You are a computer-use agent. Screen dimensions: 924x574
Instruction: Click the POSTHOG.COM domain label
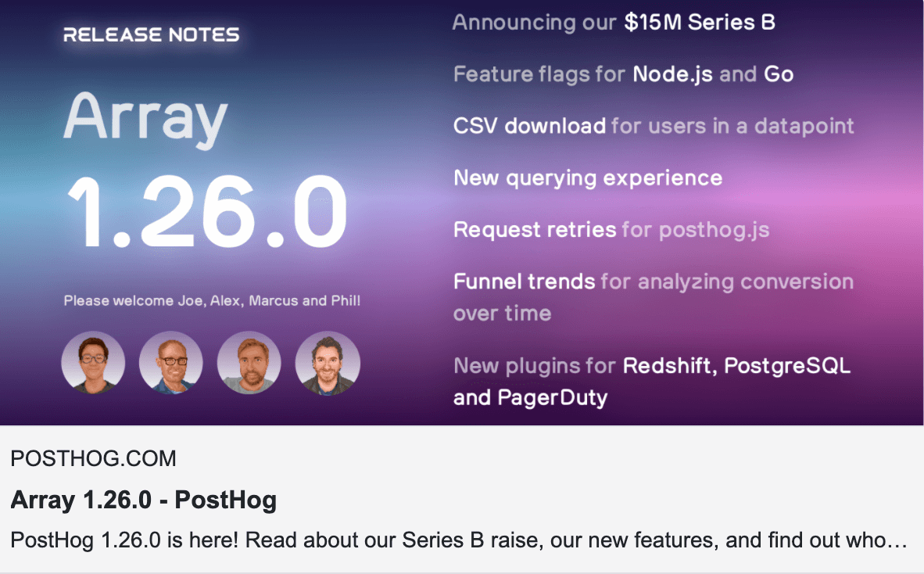(93, 458)
